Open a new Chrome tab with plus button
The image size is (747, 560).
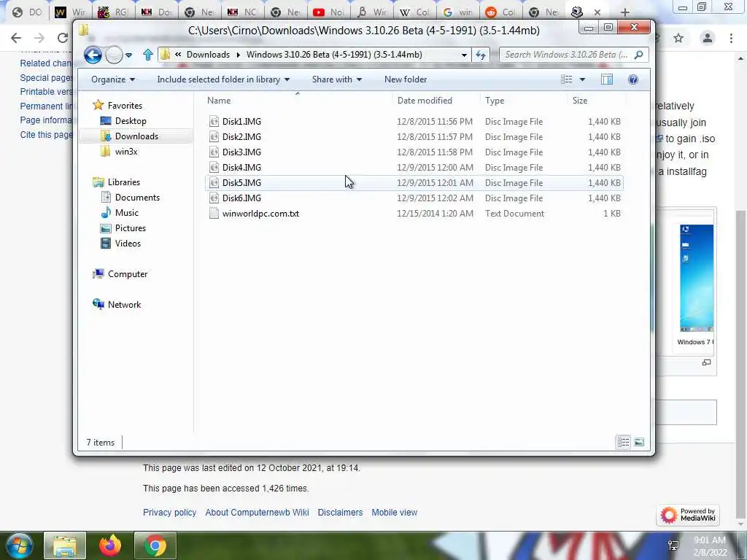625,12
